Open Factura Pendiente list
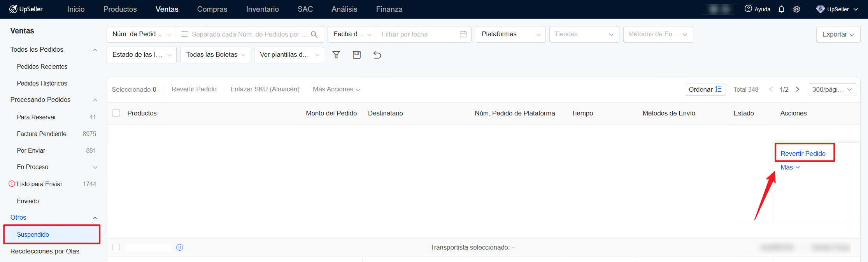868x262 pixels. [42, 134]
